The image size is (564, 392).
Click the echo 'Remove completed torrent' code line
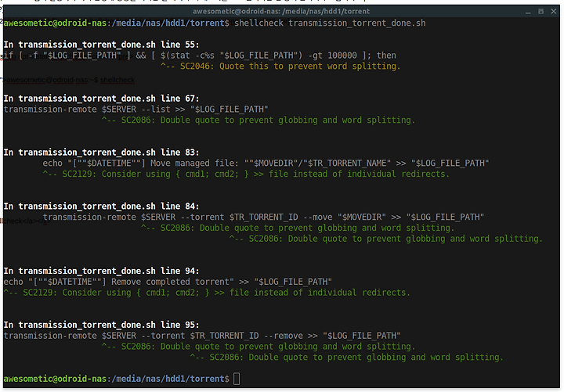tap(168, 282)
